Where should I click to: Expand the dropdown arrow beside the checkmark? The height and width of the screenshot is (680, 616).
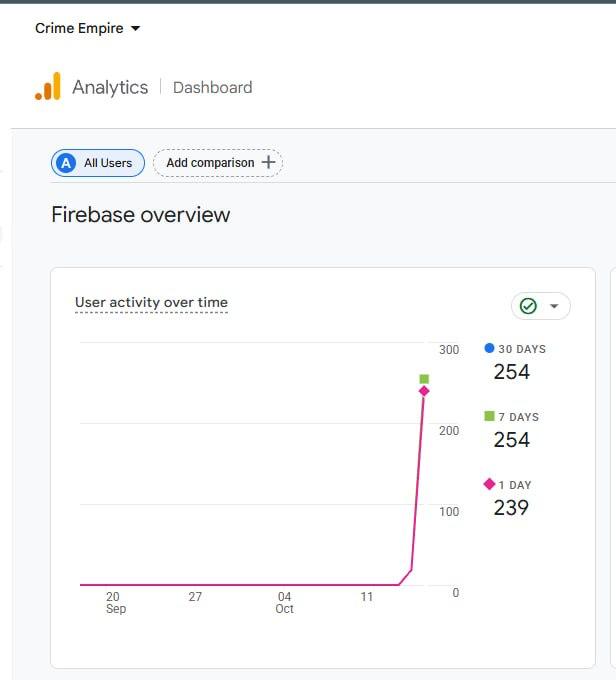pyautogui.click(x=554, y=306)
